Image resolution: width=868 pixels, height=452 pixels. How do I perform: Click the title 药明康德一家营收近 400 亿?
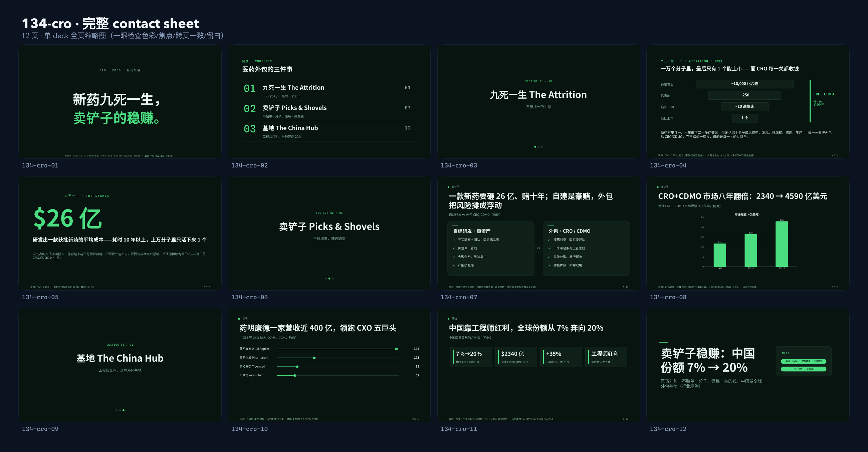point(318,328)
